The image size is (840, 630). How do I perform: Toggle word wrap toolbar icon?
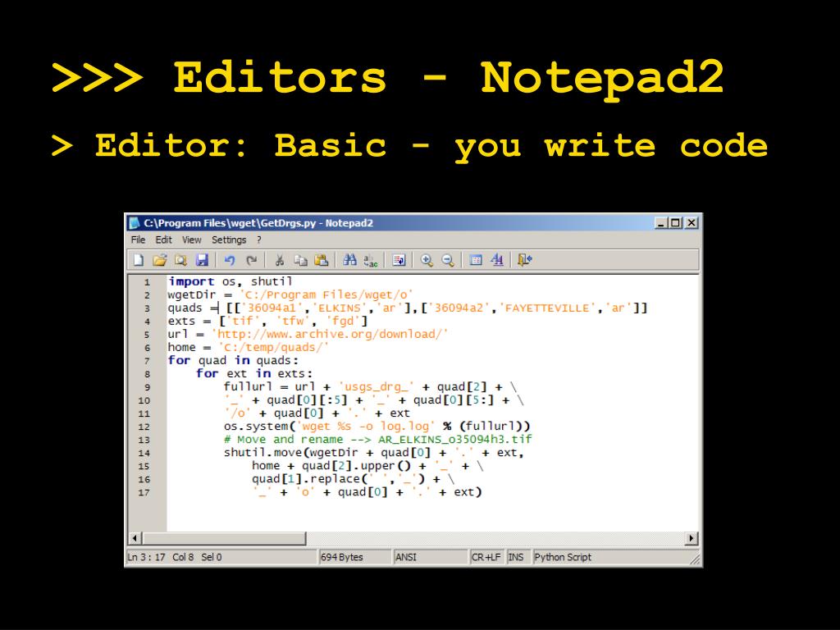(x=399, y=260)
